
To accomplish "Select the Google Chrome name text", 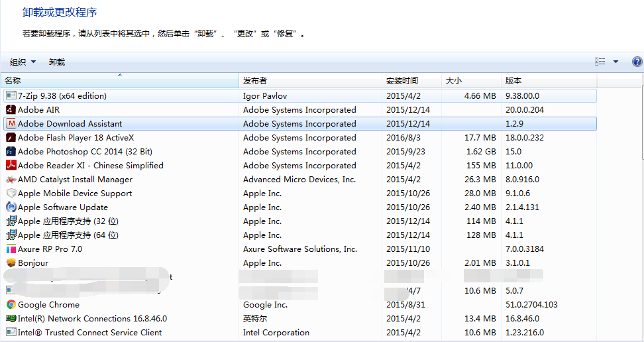I will [x=48, y=305].
